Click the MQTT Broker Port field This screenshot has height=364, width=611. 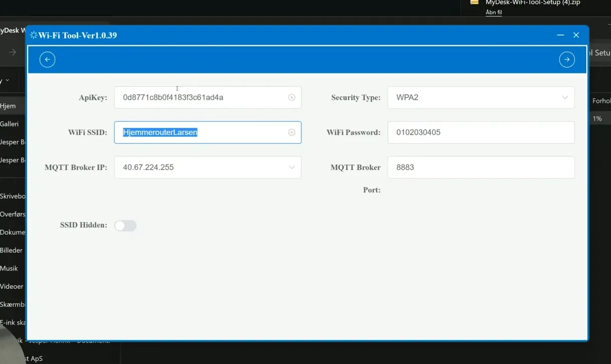click(x=481, y=167)
